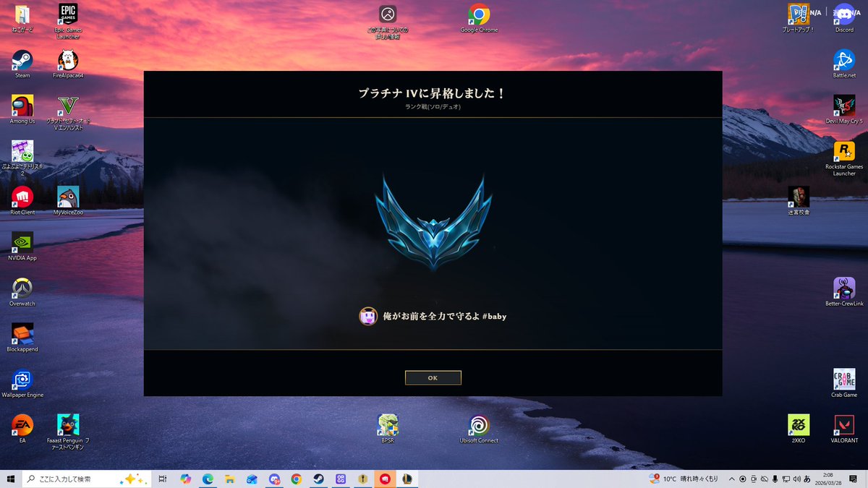Select the Discord desktop shortcut

tap(844, 20)
